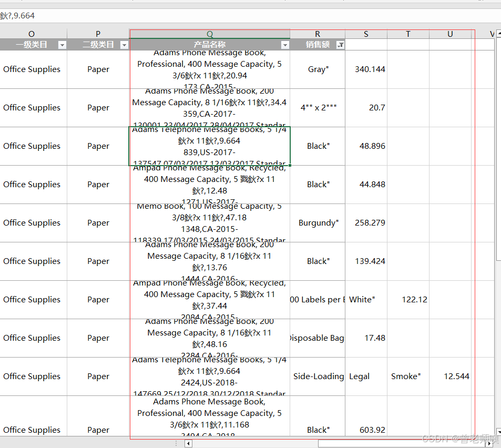
Task: Click the product cell ending 20.94
Action: pos(210,69)
